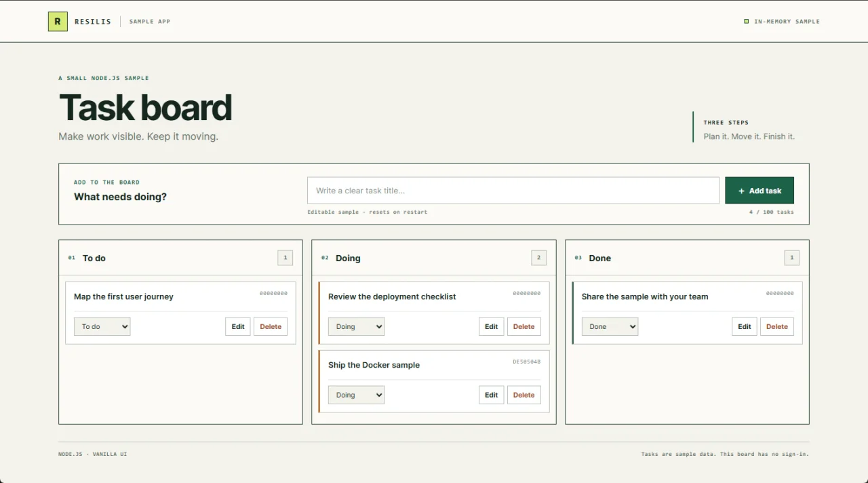The height and width of the screenshot is (483, 868).
Task: Click the 4 / 100 tasks counter
Action: tap(772, 212)
